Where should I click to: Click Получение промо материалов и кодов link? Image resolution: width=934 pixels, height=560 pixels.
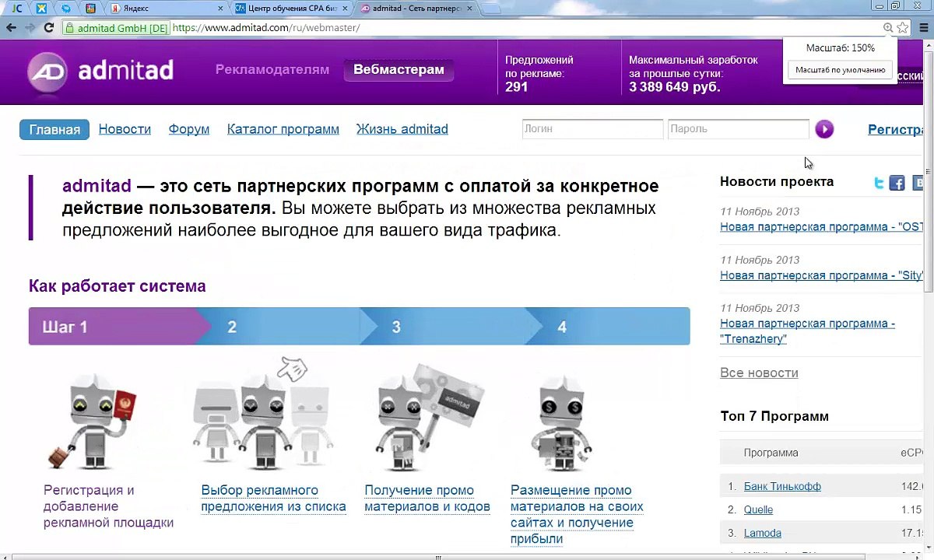pos(427,499)
